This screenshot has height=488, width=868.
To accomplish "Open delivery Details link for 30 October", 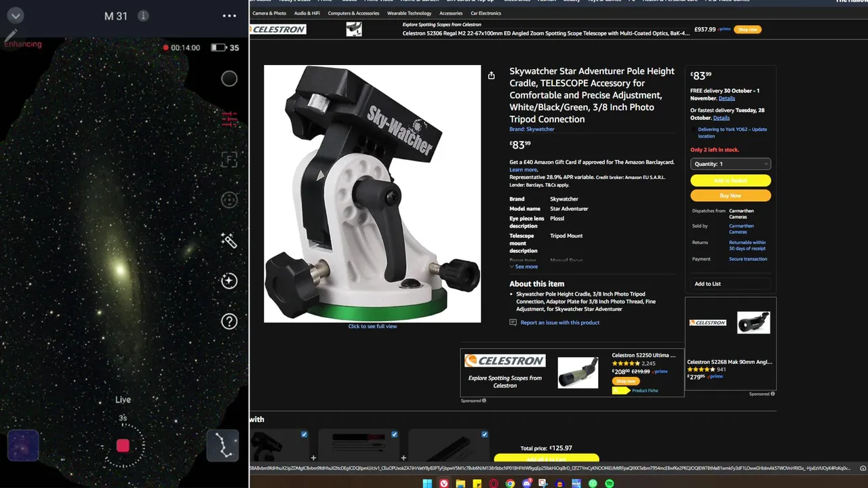I will tap(726, 98).
